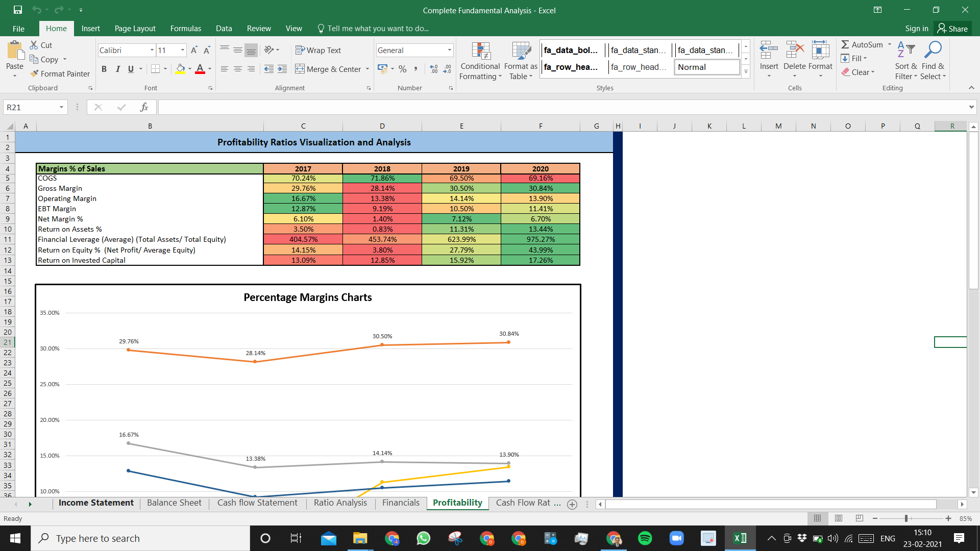Open the Balance Sheet sheet tab
Screen dimensions: 980x551
174,503
